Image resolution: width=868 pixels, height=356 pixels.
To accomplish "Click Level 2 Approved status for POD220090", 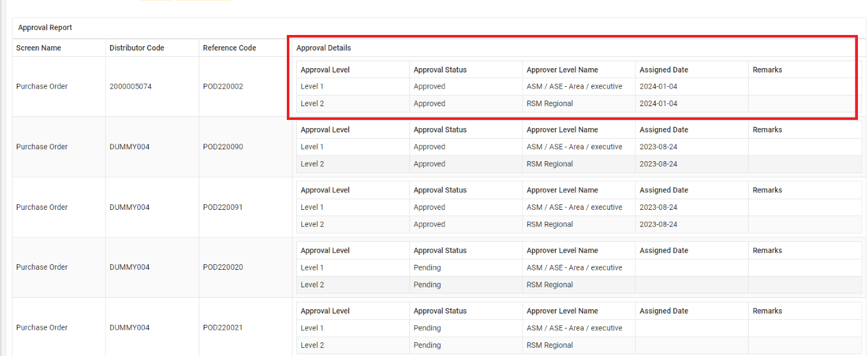I will (x=429, y=164).
